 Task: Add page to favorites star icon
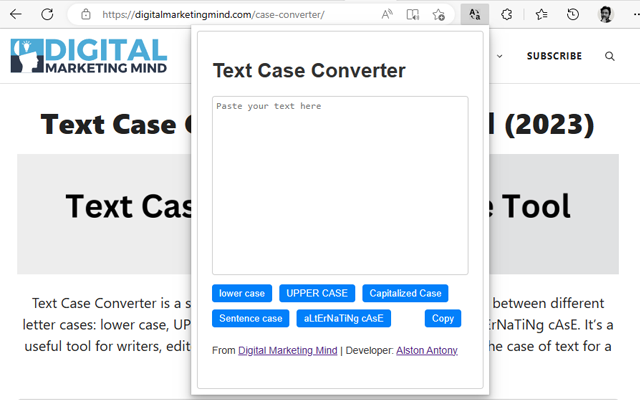coord(439,15)
